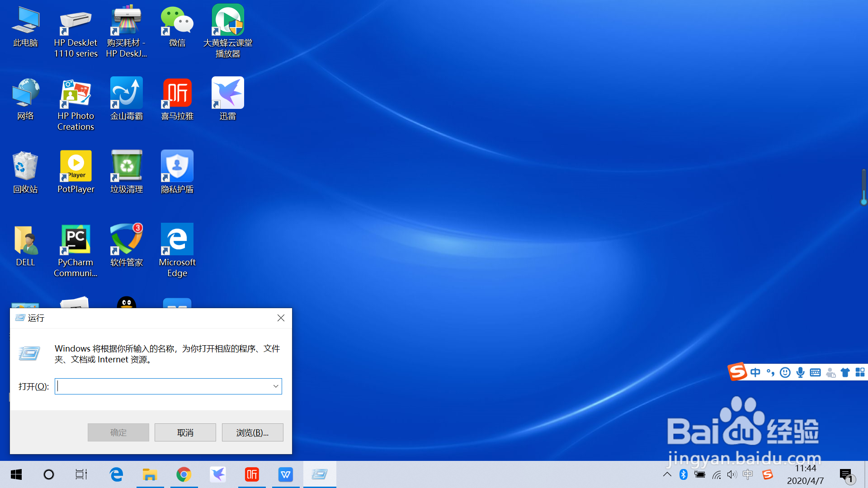The width and height of the screenshot is (868, 488).
Task: Click the 取消 button in Run dialog
Action: (185, 432)
